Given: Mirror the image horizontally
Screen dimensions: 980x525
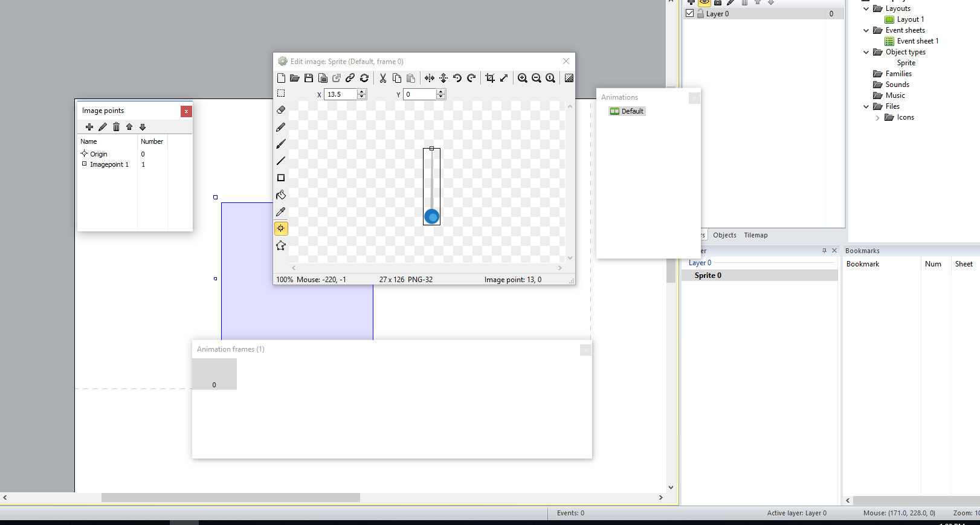Looking at the screenshot, I should coord(430,78).
